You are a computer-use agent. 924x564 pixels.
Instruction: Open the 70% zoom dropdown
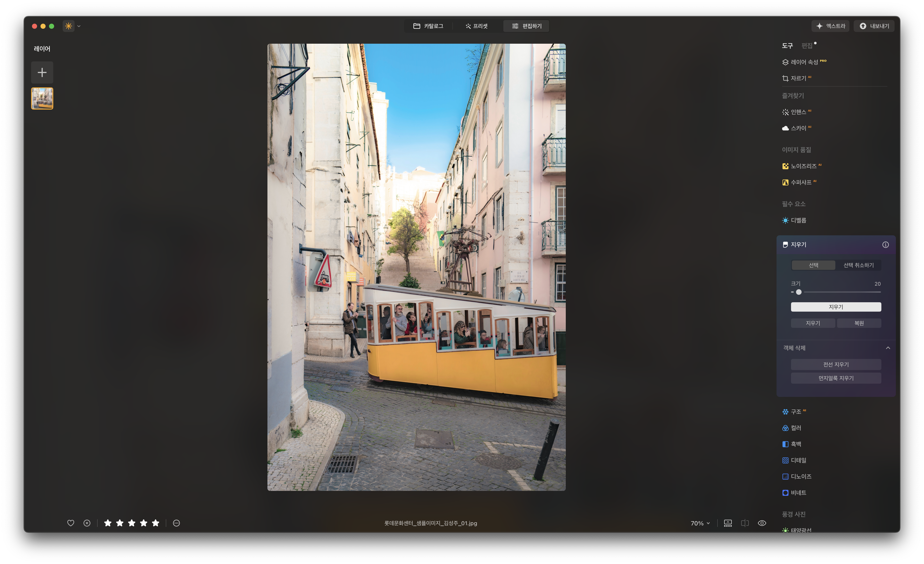tap(700, 523)
